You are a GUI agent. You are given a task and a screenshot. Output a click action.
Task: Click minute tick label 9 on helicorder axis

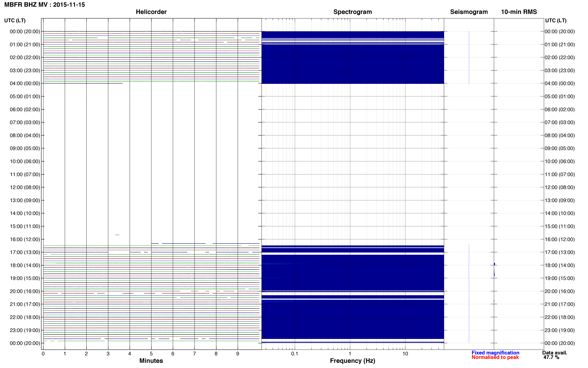[x=238, y=354]
